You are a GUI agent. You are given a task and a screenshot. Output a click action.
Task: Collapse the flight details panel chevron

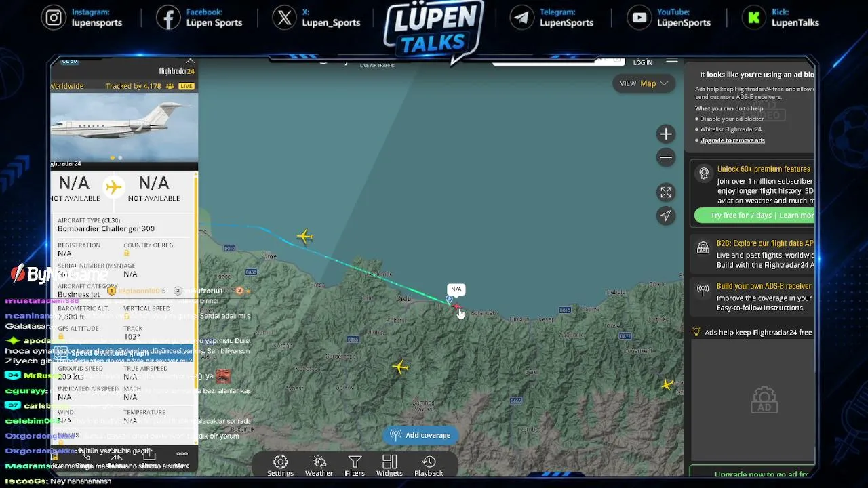click(190, 61)
